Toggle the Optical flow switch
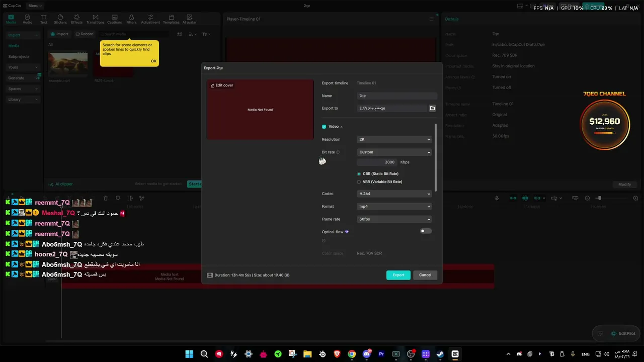The height and width of the screenshot is (362, 644). 426,231
